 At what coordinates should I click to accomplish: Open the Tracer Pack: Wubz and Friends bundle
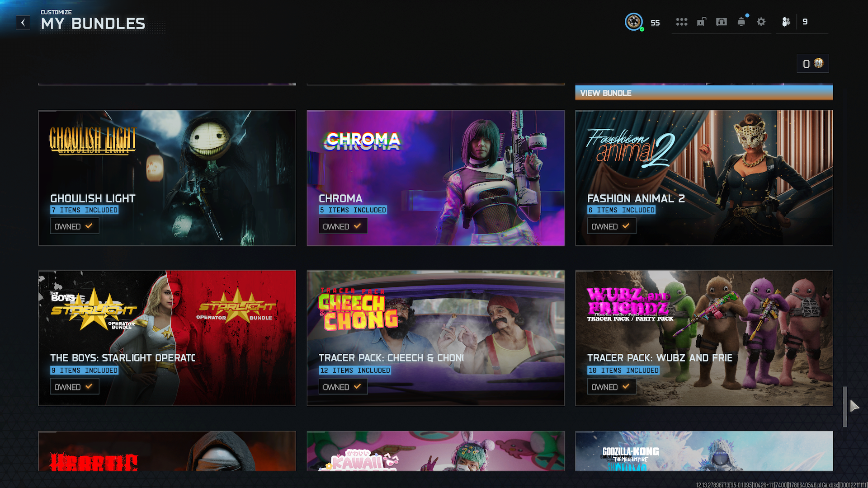pos(704,338)
